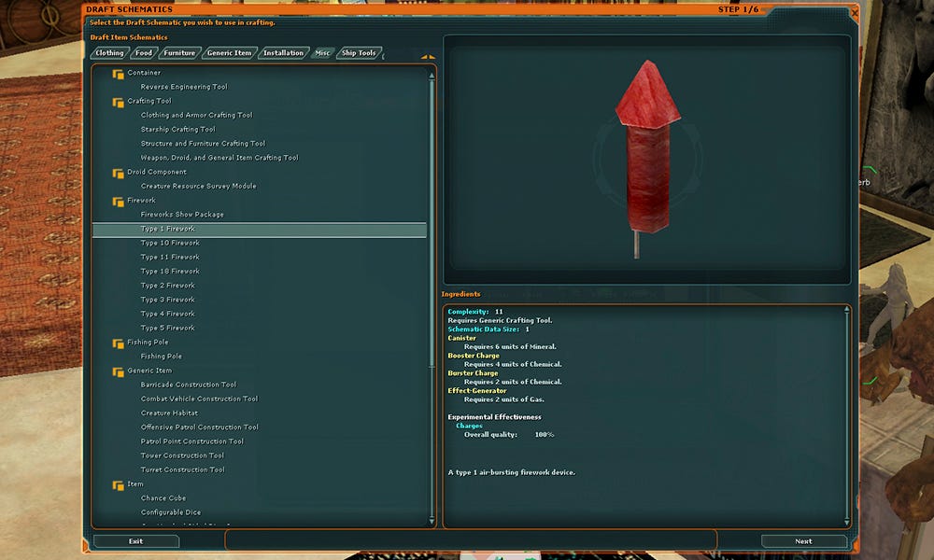
Task: Collapse the Crafting Tool folder icon
Action: [x=118, y=103]
